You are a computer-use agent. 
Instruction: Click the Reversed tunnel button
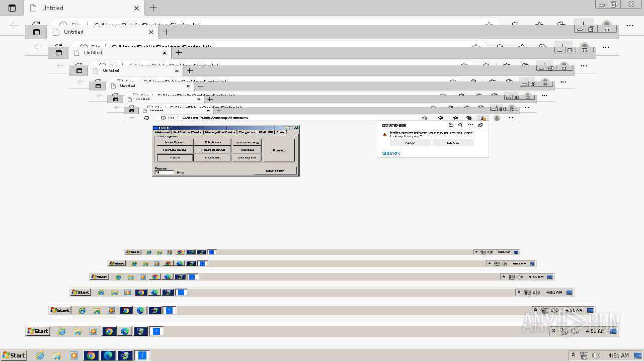pos(213,150)
